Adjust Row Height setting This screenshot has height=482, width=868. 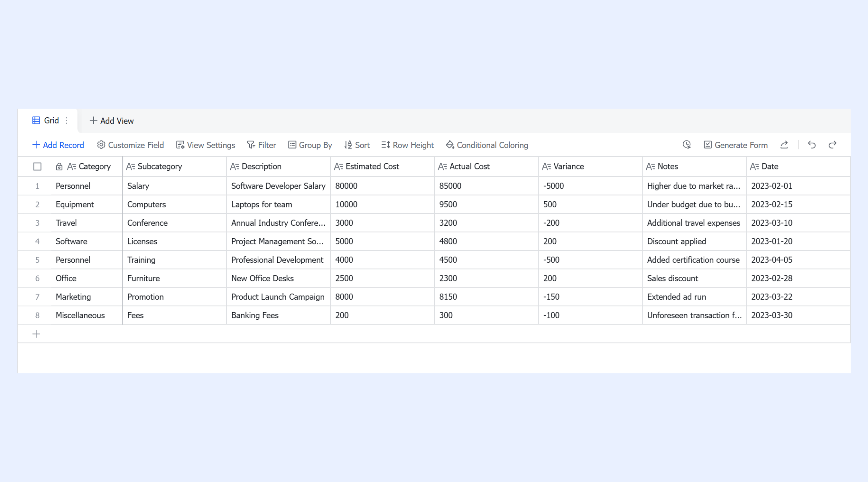pos(408,145)
